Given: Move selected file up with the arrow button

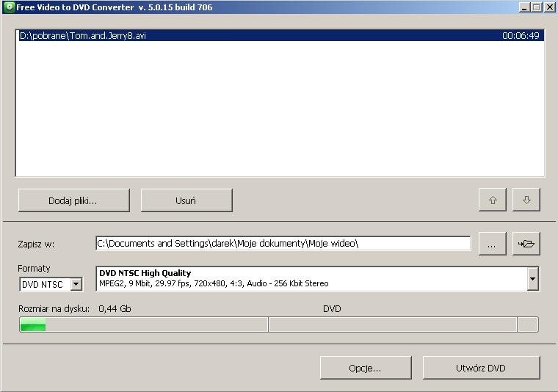Looking at the screenshot, I should click(x=493, y=200).
